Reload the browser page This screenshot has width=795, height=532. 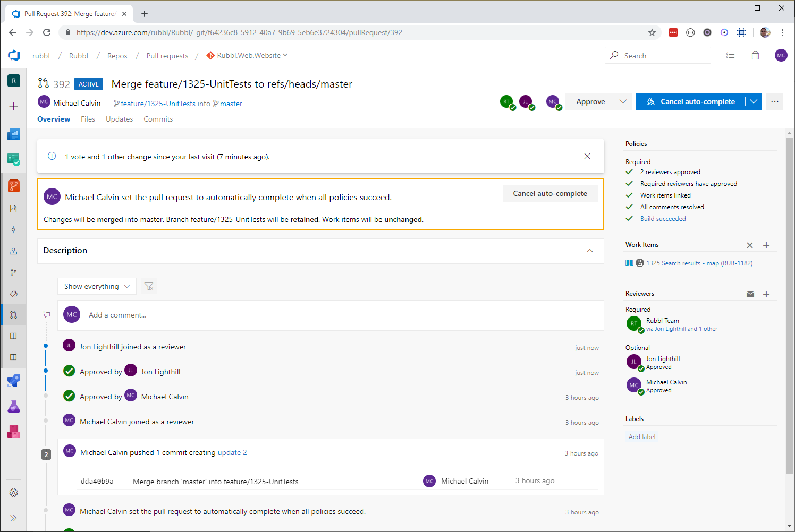pos(47,32)
